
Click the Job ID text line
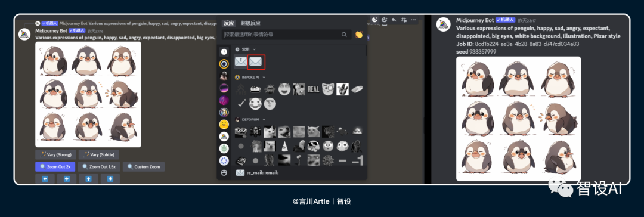coord(518,44)
